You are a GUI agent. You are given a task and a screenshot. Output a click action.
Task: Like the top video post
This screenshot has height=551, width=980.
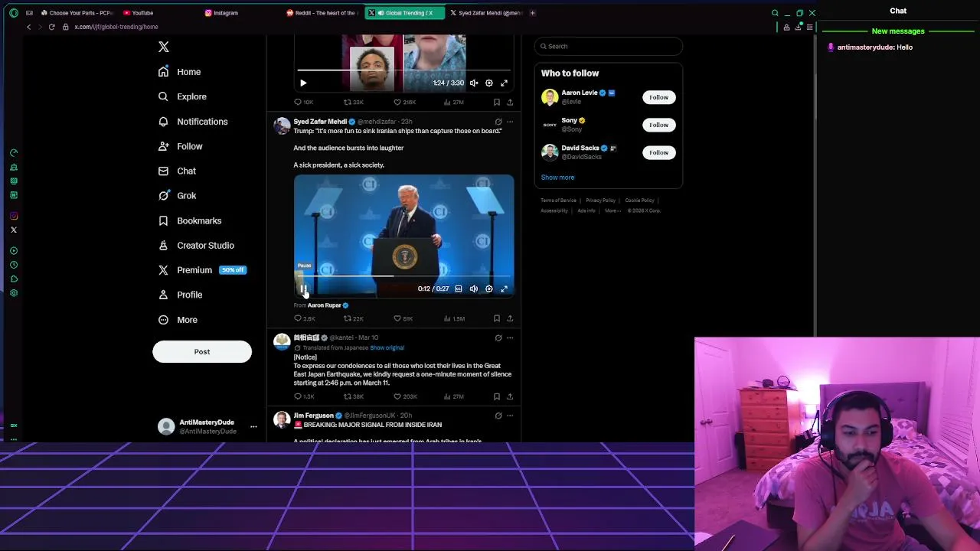pos(404,102)
